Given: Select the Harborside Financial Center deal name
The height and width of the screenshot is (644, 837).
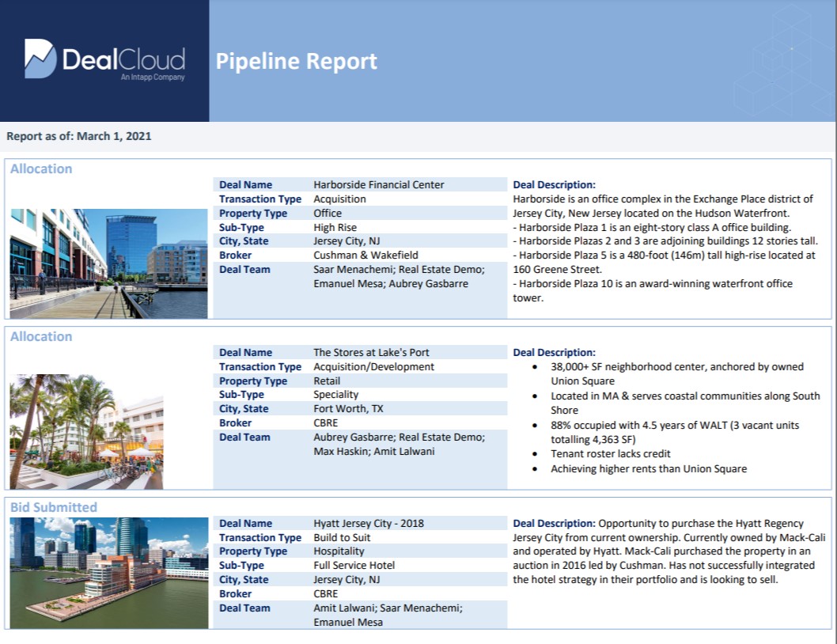Looking at the screenshot, I should click(x=379, y=184).
